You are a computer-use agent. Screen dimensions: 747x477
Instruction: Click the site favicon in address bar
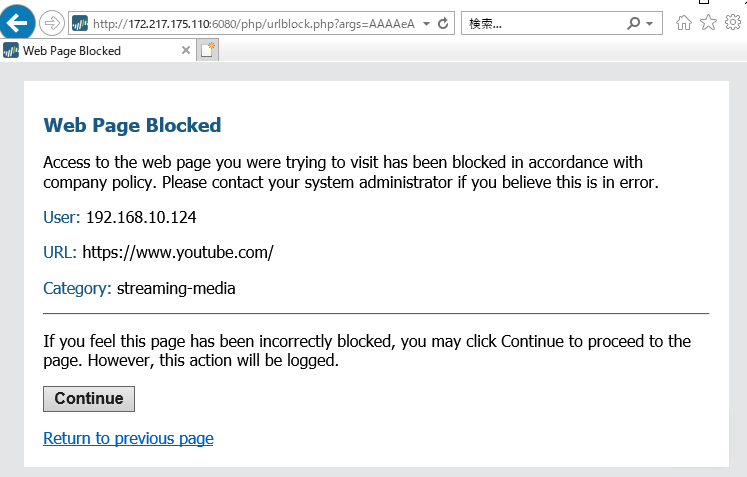click(80, 23)
